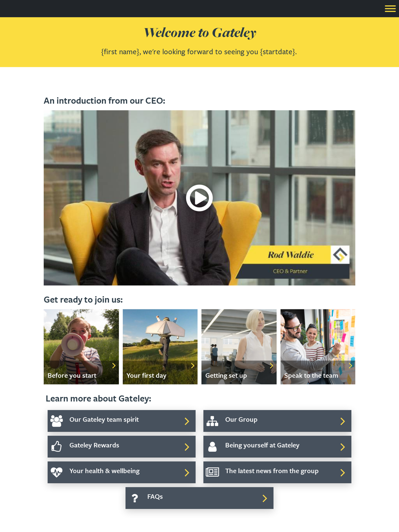This screenshot has width=399, height=532.
Task: Click the chevron on Speak to the team
Action: pos(350,366)
